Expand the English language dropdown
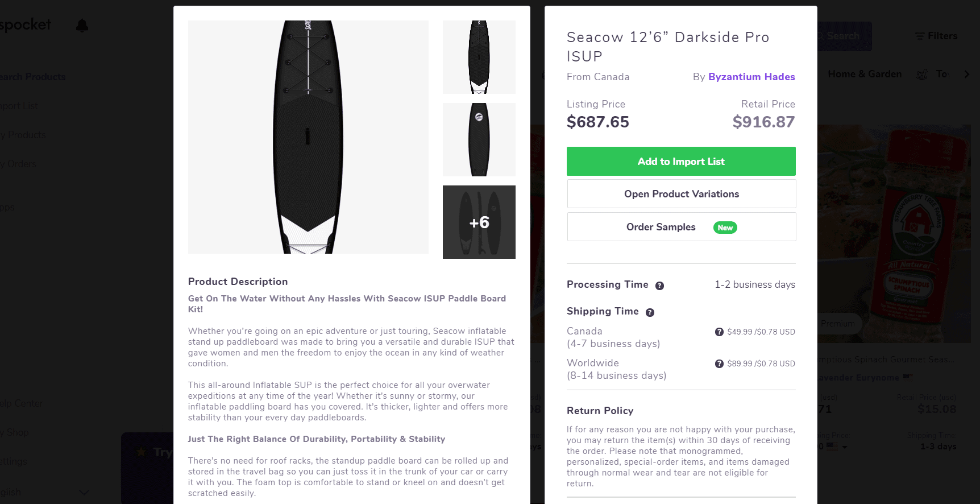980x504 pixels. 84,491
